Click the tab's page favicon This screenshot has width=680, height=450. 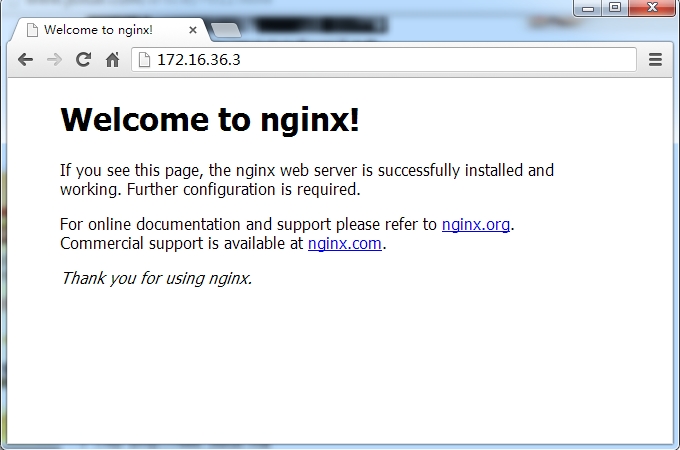pos(32,30)
